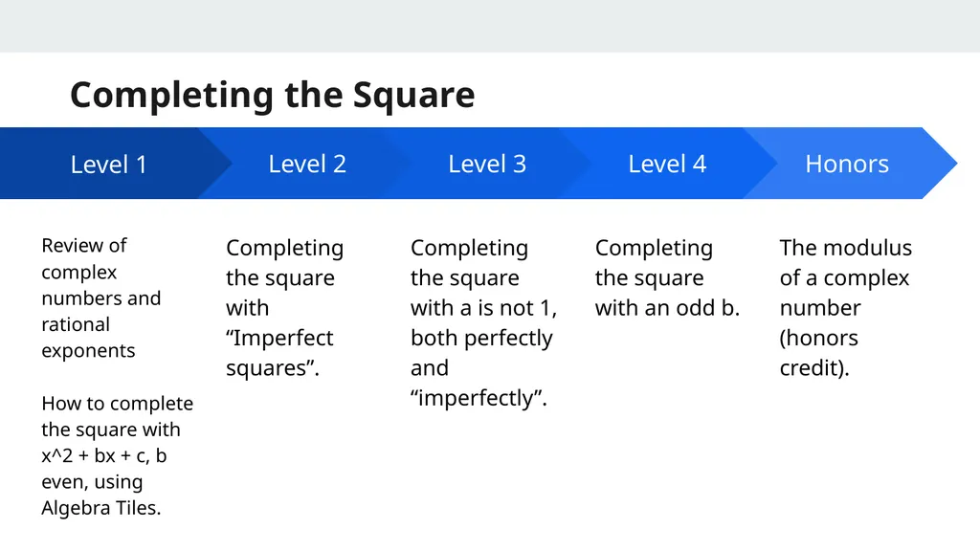The image size is (980, 551).
Task: Click the word 'Honors' label
Action: tap(847, 164)
